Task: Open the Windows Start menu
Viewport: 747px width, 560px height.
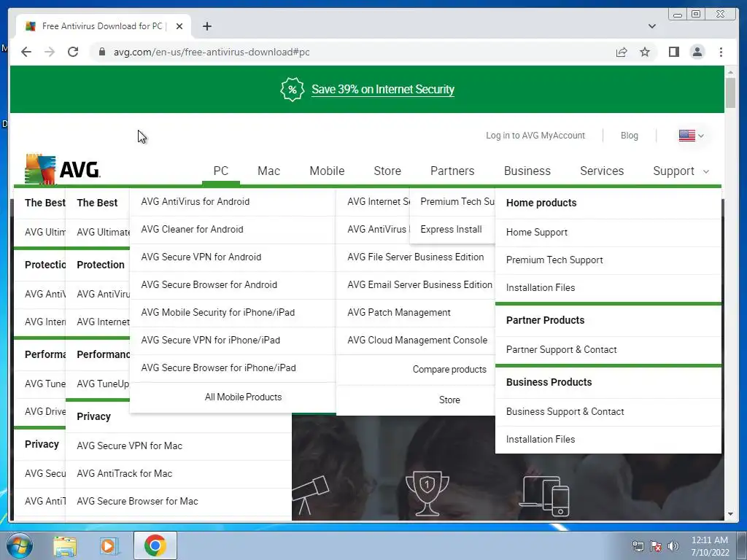Action: 20,545
